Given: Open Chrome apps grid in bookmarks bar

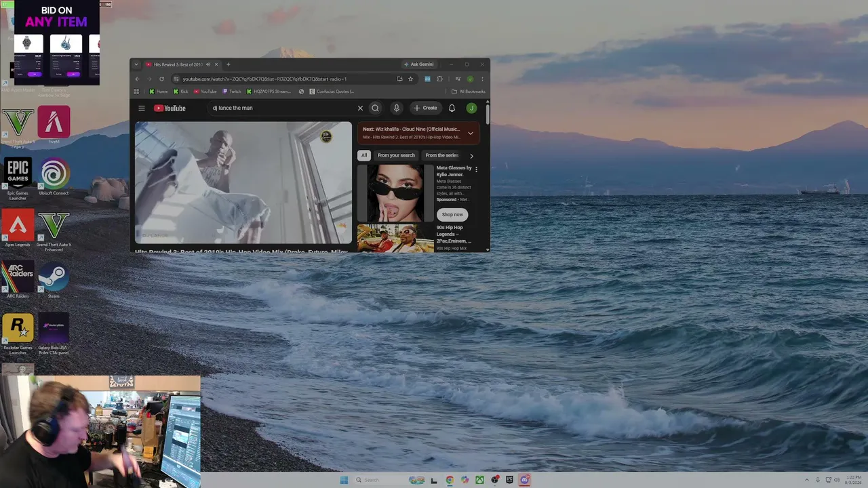Looking at the screenshot, I should pyautogui.click(x=136, y=91).
